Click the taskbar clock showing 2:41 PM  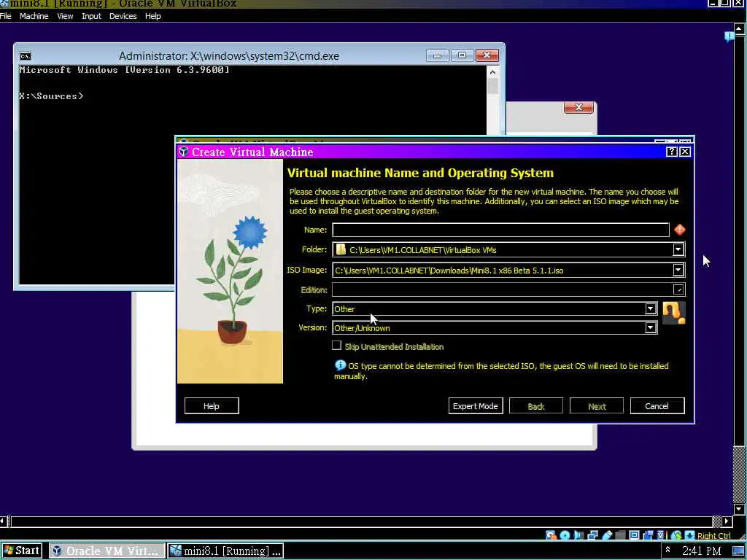701,551
